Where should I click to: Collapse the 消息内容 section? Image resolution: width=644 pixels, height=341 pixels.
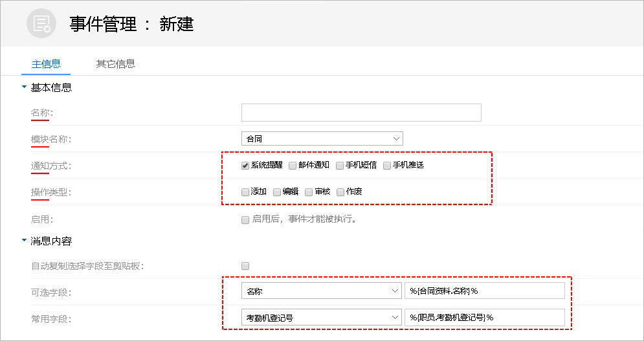tap(25, 241)
